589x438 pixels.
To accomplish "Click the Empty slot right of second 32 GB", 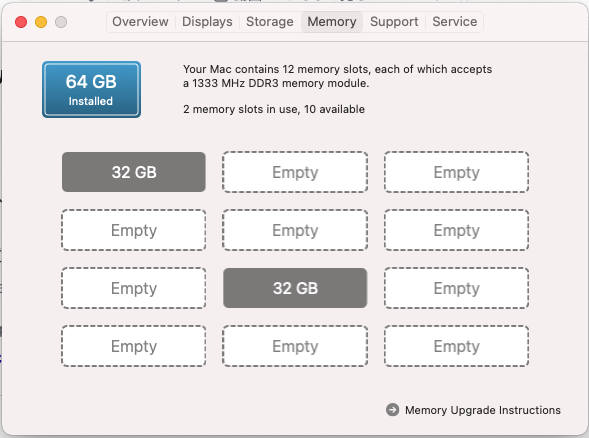I will tap(456, 288).
